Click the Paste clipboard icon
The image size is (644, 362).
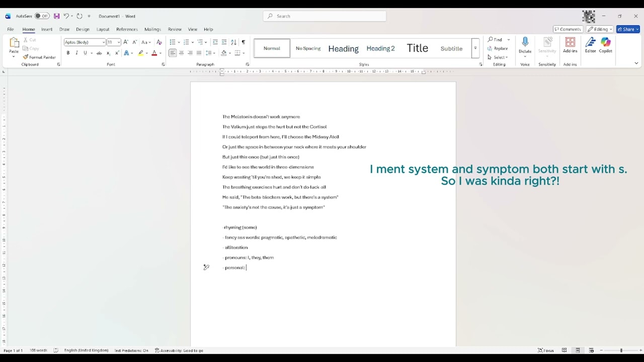tap(14, 43)
